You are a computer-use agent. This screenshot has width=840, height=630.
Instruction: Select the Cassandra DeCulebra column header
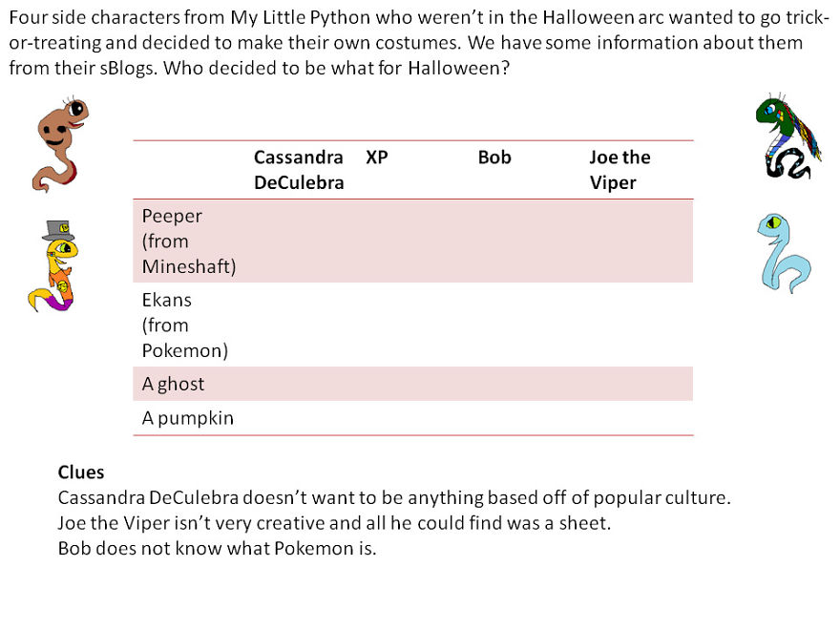point(299,170)
